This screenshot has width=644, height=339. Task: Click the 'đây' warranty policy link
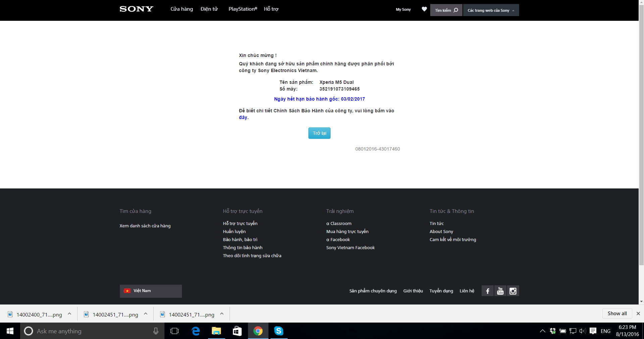point(243,117)
